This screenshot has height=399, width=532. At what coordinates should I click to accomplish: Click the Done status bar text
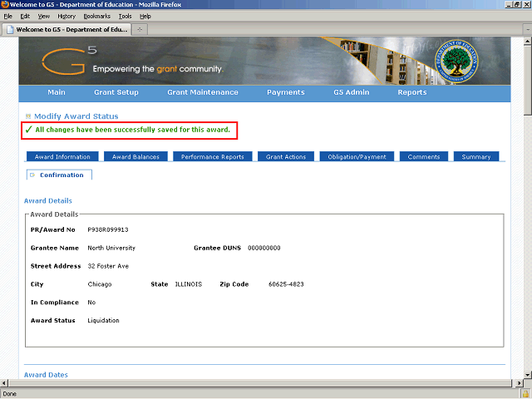click(9, 394)
